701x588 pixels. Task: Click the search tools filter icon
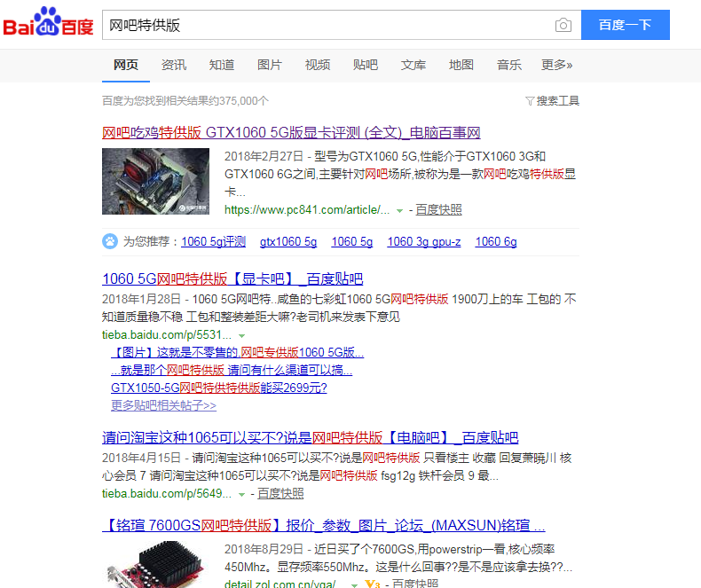pos(530,101)
